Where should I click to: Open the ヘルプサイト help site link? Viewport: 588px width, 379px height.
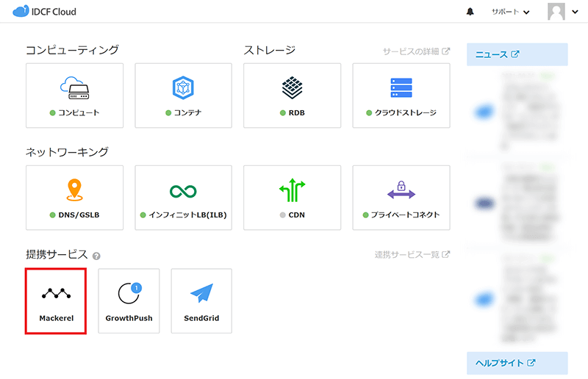point(505,363)
